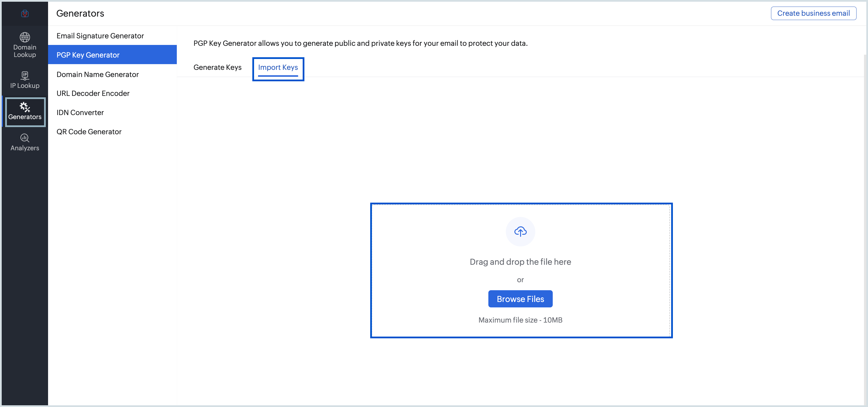Click the Domain Lookup sidebar label

pos(25,51)
